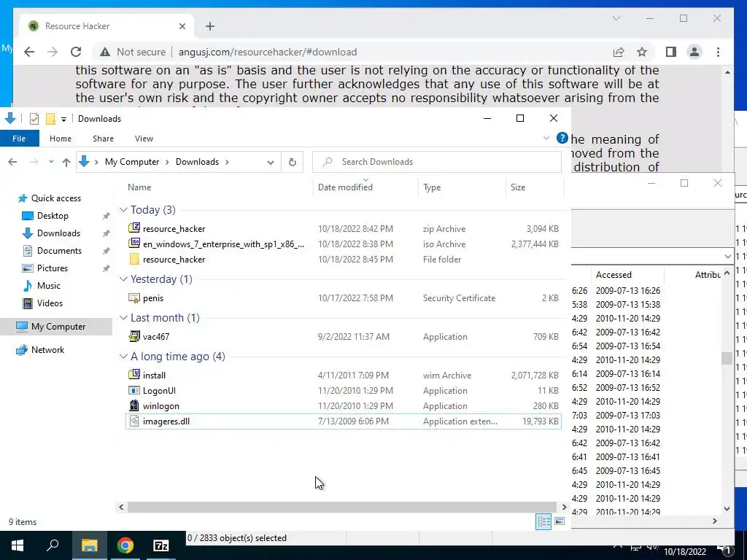
Task: Go up one folder level in Explorer
Action: click(66, 162)
